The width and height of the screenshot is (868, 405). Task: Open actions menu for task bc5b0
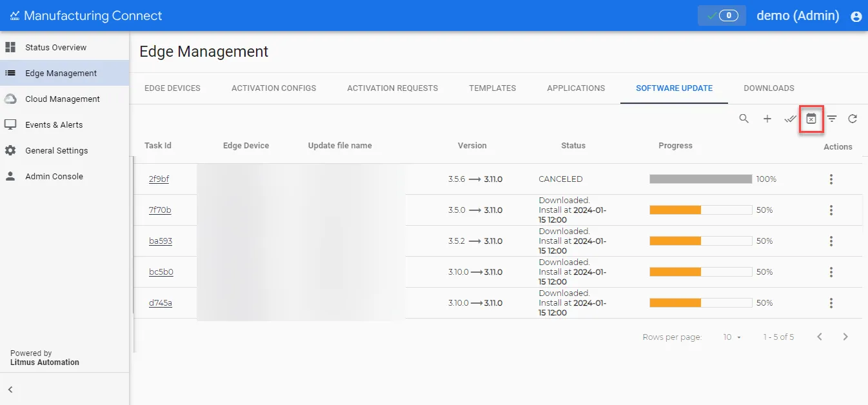click(831, 272)
